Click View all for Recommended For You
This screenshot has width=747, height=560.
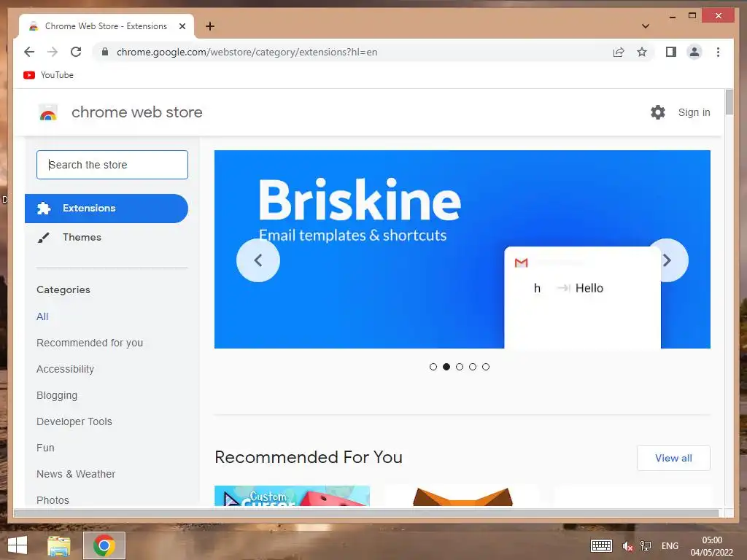click(673, 458)
